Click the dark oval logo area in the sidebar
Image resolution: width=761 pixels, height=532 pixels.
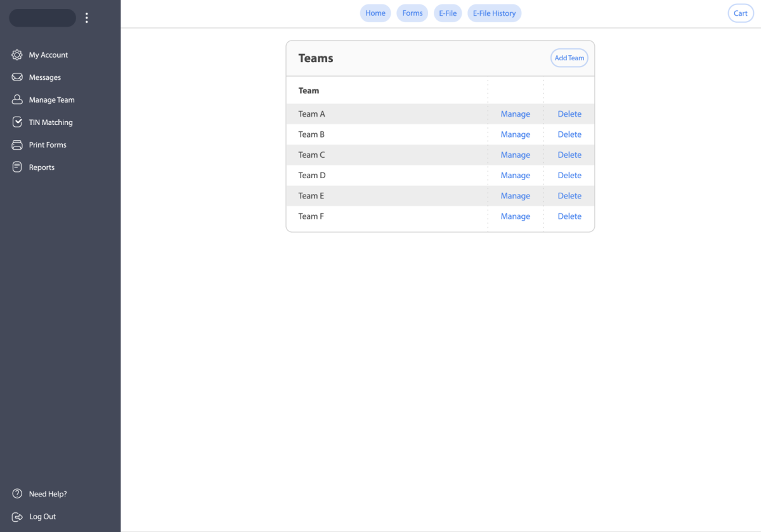42,18
